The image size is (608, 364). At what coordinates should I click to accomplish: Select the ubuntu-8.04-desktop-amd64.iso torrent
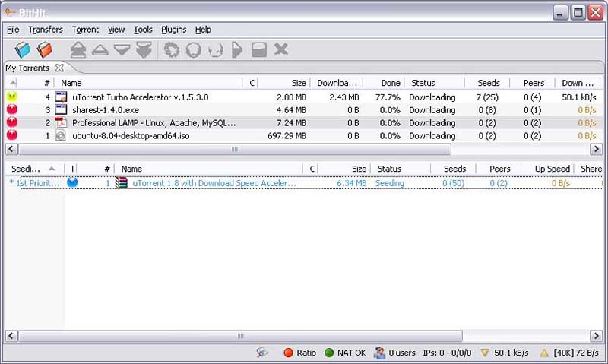pos(130,136)
